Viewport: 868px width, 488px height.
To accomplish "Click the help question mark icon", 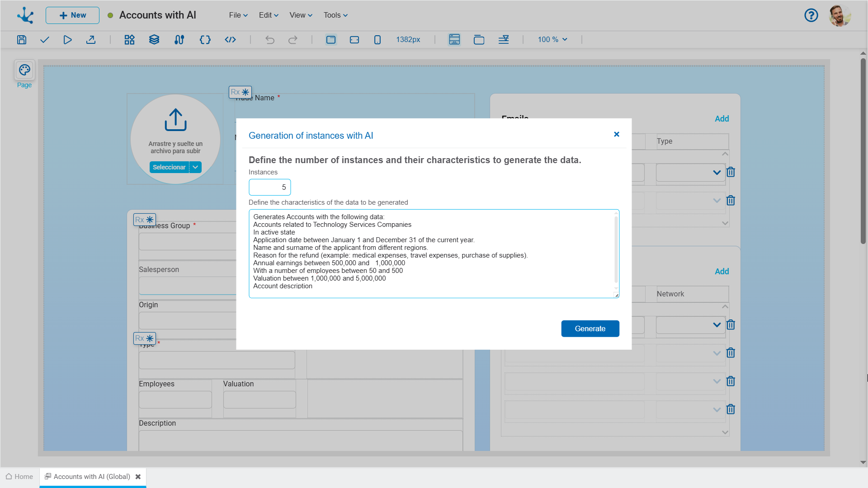I will pos(811,15).
